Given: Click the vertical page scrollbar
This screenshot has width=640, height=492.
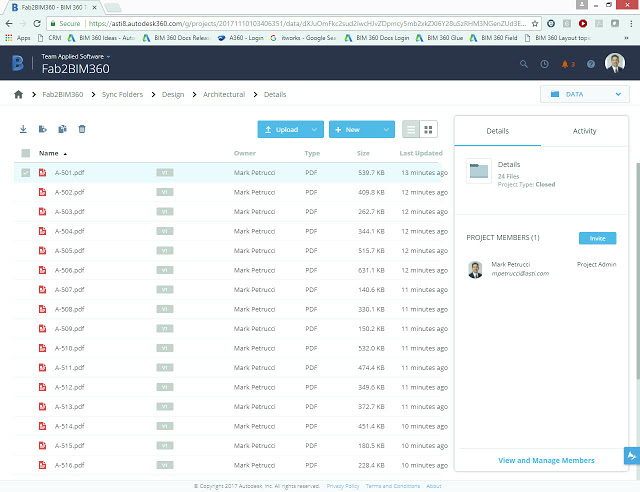Looking at the screenshot, I should (638, 272).
